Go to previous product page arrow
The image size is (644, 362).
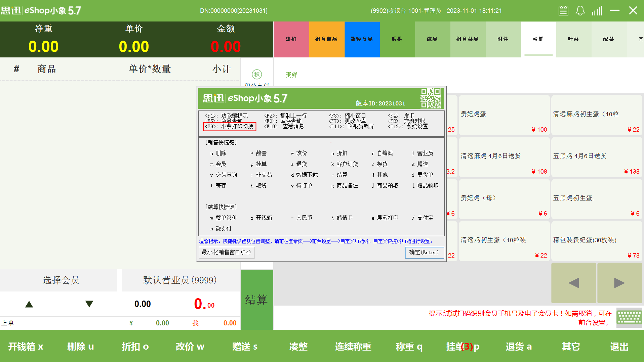pos(573,283)
